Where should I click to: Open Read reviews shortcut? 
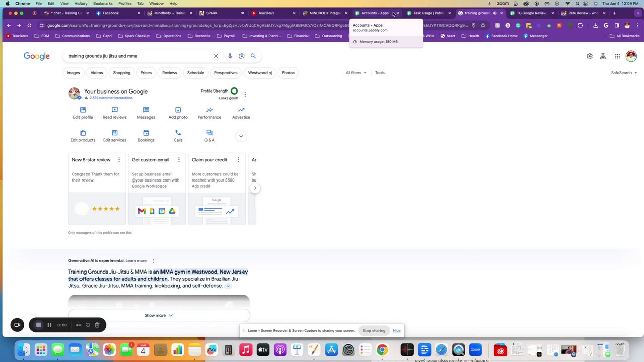115,113
